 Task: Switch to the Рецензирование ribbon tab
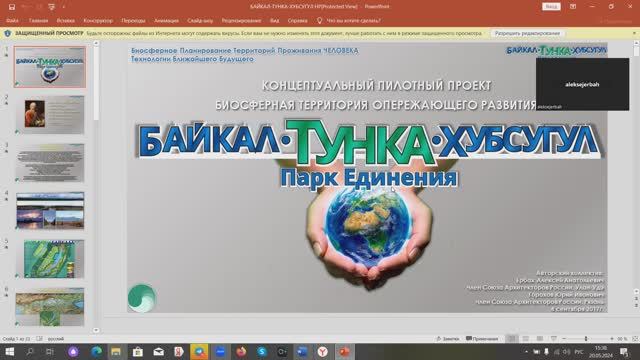tap(241, 20)
